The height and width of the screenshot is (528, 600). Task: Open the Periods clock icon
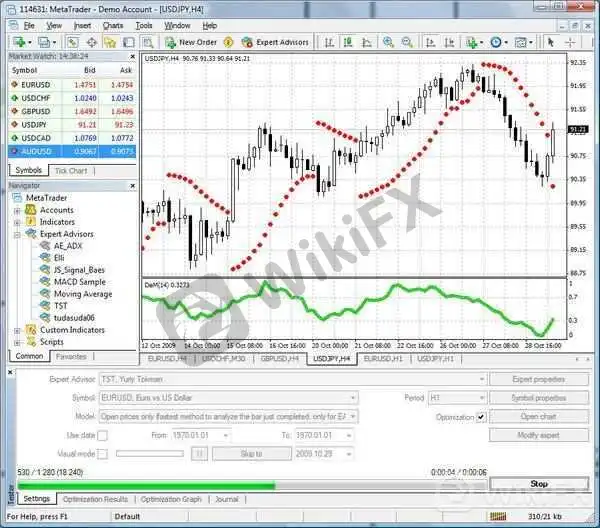coord(496,42)
